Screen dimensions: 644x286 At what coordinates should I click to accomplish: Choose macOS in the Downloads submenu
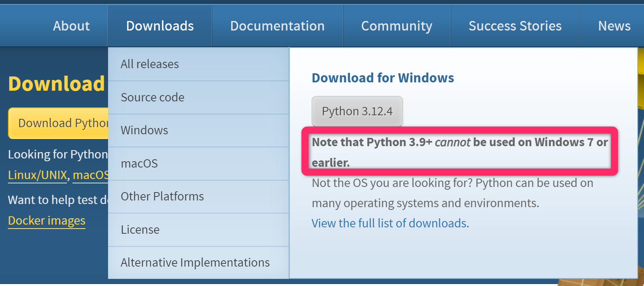pyautogui.click(x=198, y=164)
